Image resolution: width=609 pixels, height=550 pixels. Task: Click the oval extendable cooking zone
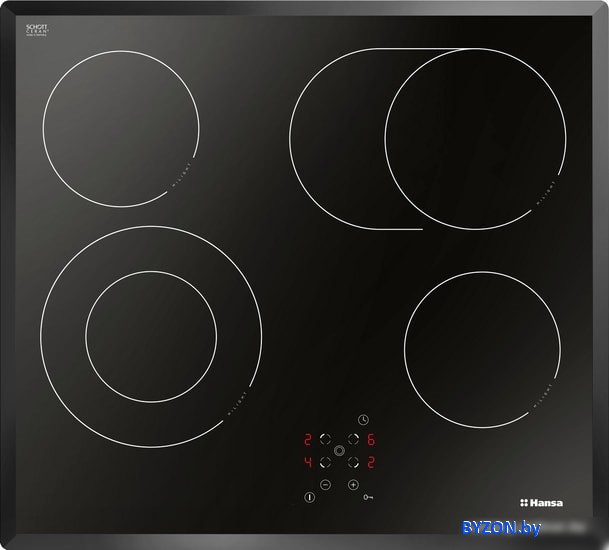coord(428,139)
